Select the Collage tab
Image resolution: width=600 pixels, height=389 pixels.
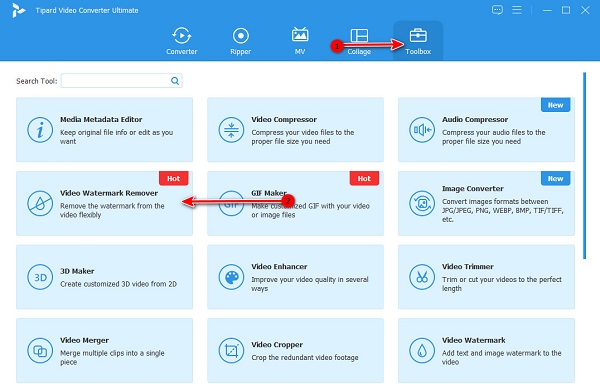click(x=359, y=41)
